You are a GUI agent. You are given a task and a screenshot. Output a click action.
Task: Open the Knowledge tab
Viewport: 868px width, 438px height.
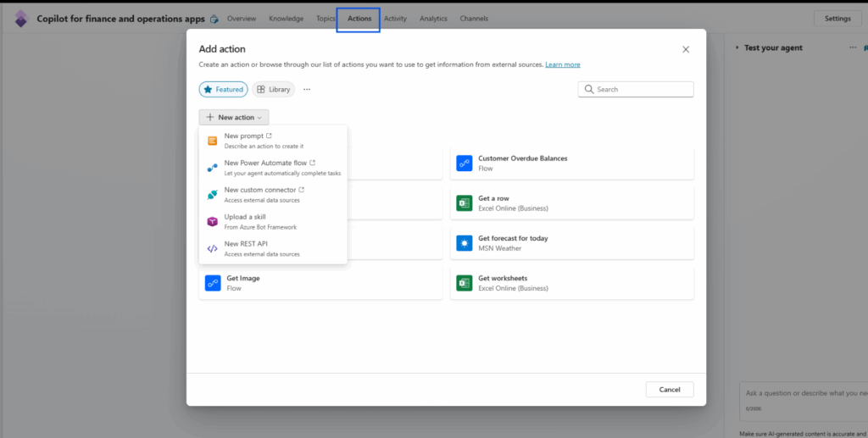coord(286,19)
